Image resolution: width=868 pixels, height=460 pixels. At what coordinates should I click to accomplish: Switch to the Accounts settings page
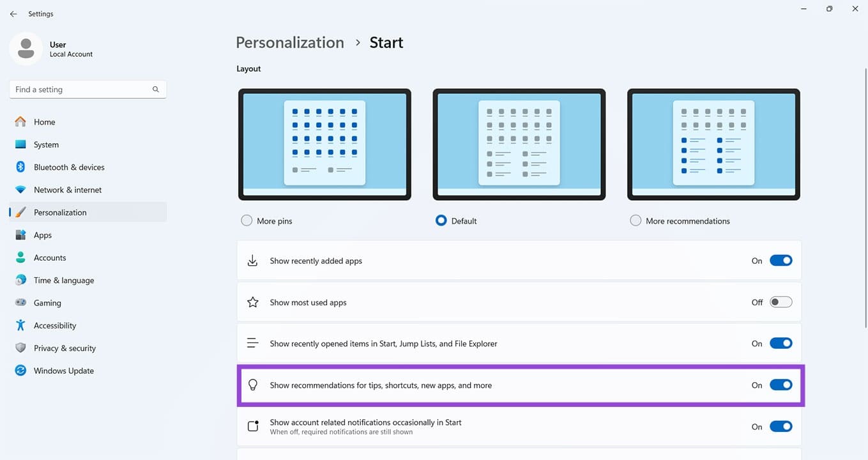49,257
